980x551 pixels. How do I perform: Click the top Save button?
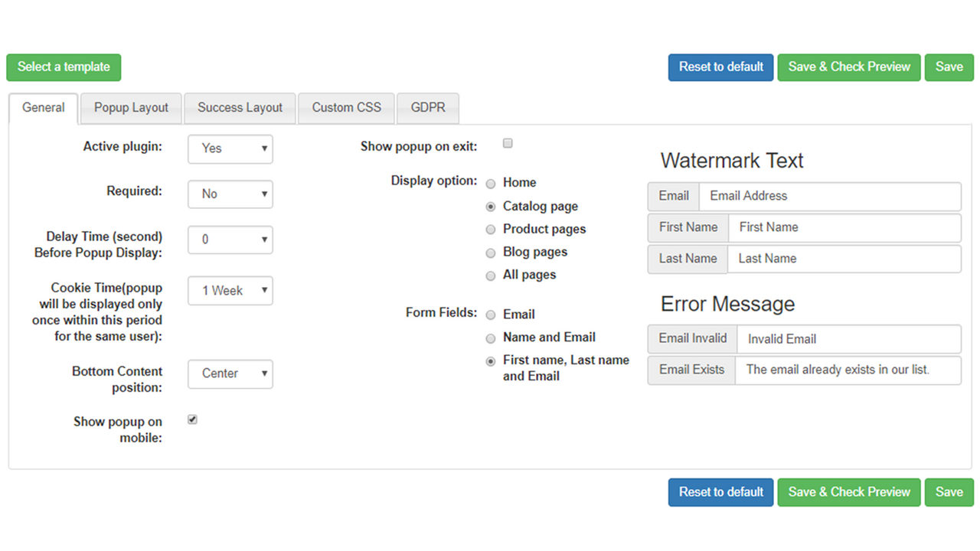949,67
